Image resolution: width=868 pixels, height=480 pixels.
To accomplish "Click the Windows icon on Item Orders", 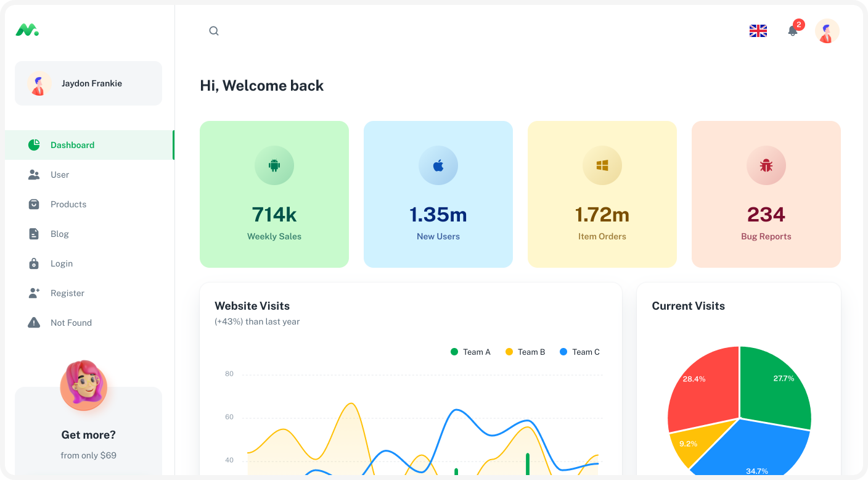I will click(x=602, y=165).
